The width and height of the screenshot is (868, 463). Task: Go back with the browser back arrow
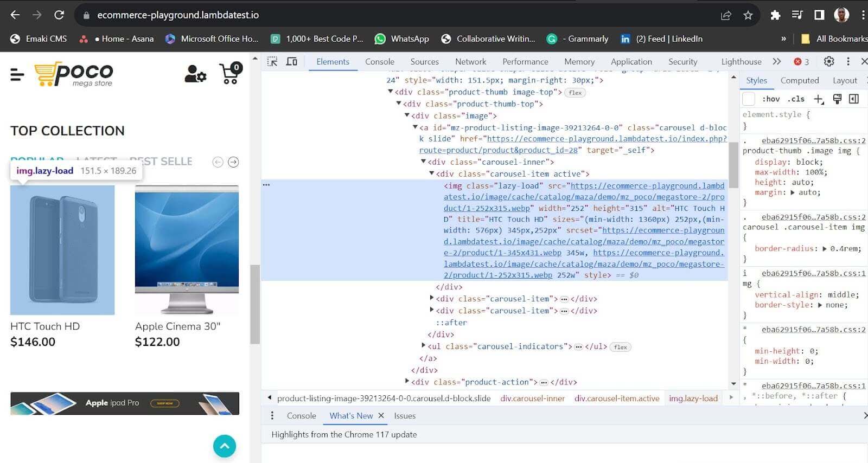[15, 15]
